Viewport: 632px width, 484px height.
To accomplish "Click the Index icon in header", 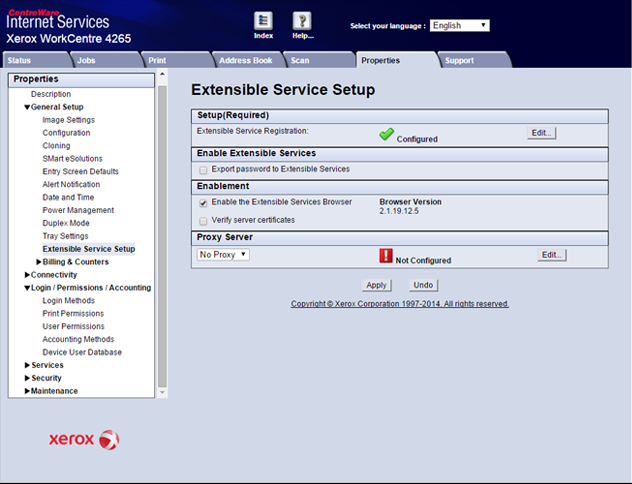I will 263,21.
